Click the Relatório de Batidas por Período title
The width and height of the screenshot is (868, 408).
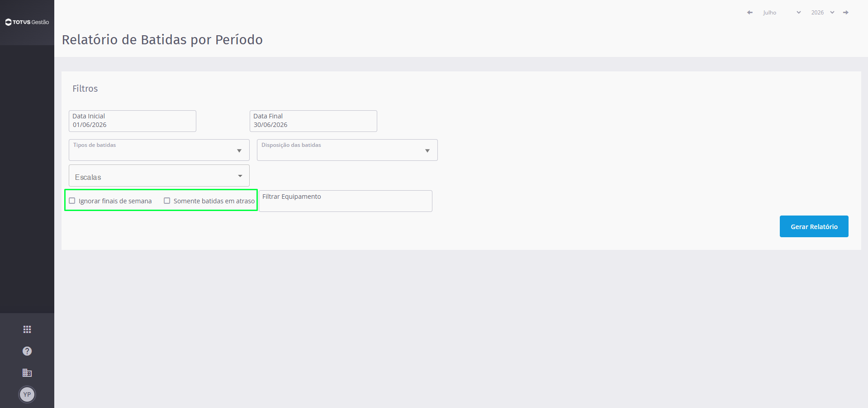click(162, 40)
